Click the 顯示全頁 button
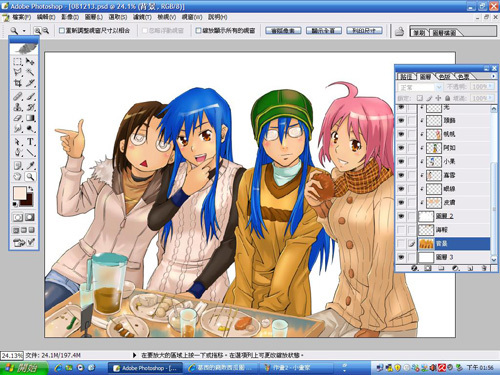 click(x=324, y=31)
